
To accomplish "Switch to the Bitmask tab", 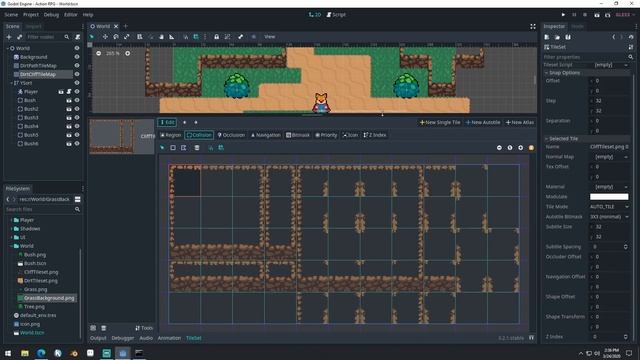I will (298, 135).
